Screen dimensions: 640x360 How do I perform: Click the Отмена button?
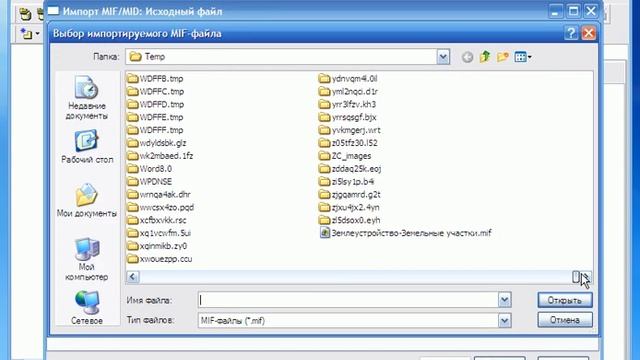[564, 320]
